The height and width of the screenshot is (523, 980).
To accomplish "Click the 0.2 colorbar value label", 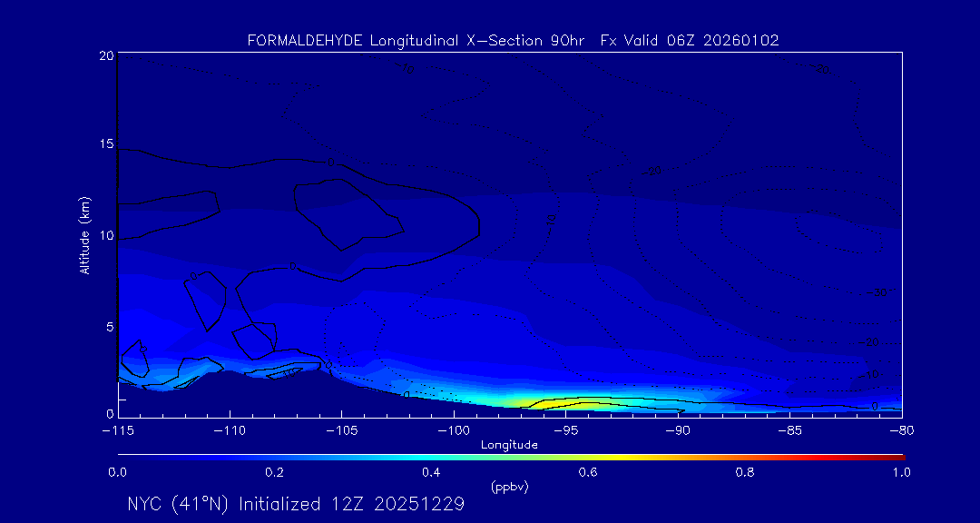I will 274,472.
